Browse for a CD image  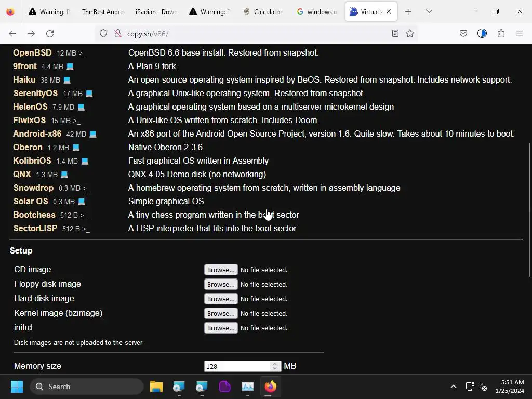(x=221, y=270)
